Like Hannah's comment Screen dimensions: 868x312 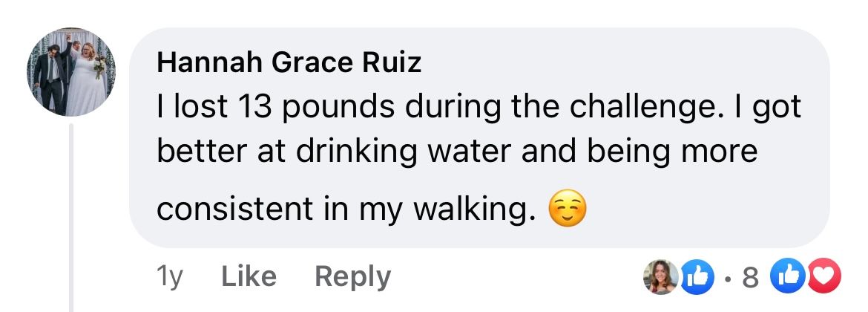(249, 276)
